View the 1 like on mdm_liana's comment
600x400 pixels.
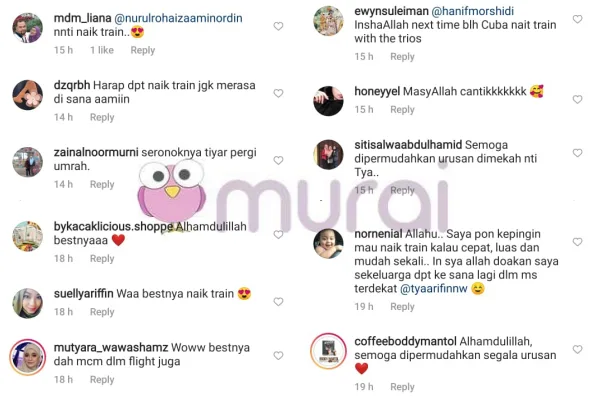(102, 50)
